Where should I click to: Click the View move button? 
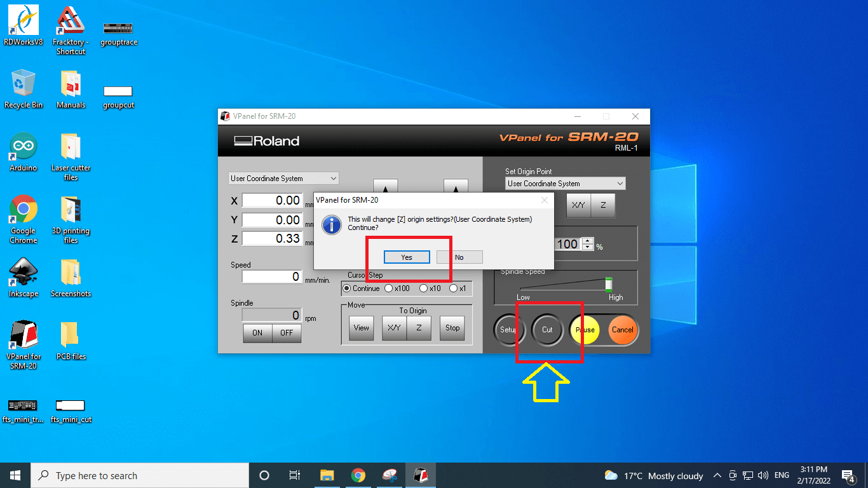click(x=361, y=328)
